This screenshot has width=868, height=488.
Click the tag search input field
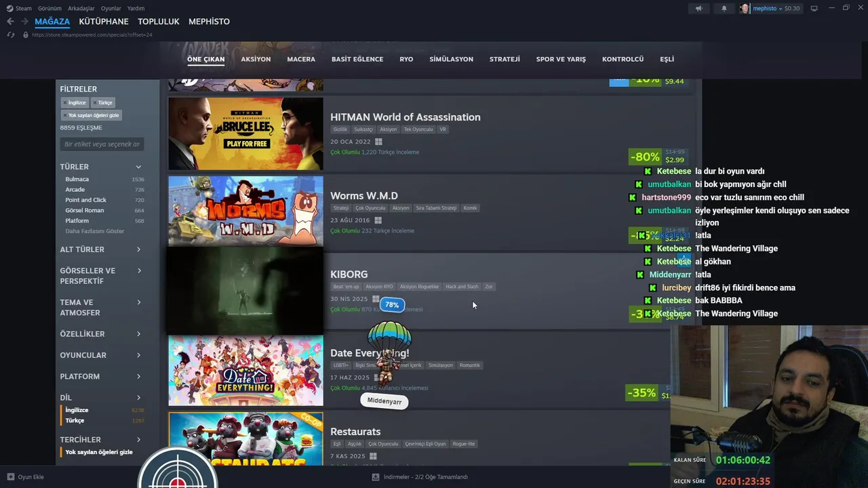pyautogui.click(x=102, y=144)
